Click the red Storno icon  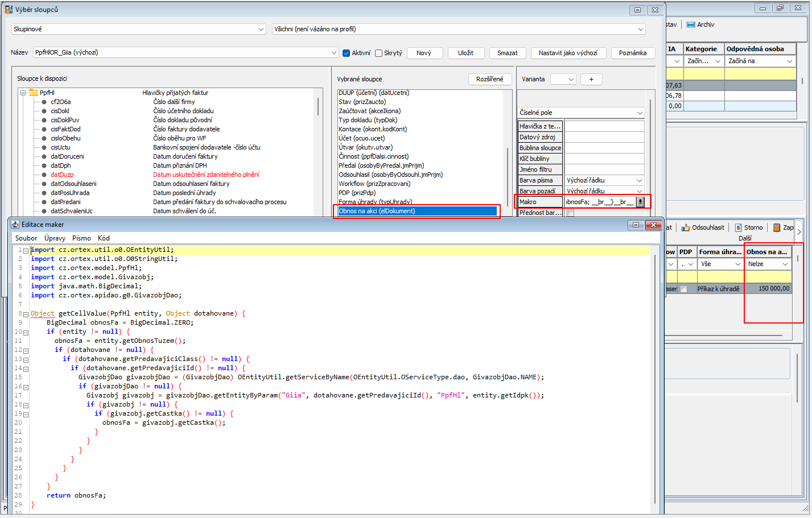pos(738,227)
